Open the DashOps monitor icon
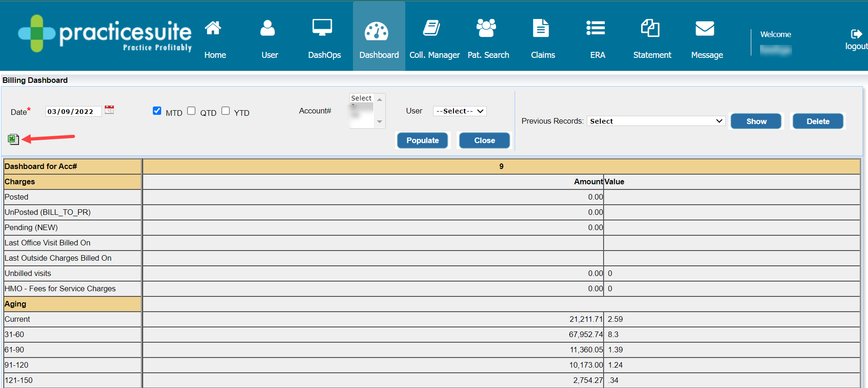Screen dimensions: 868x388 click(x=322, y=28)
